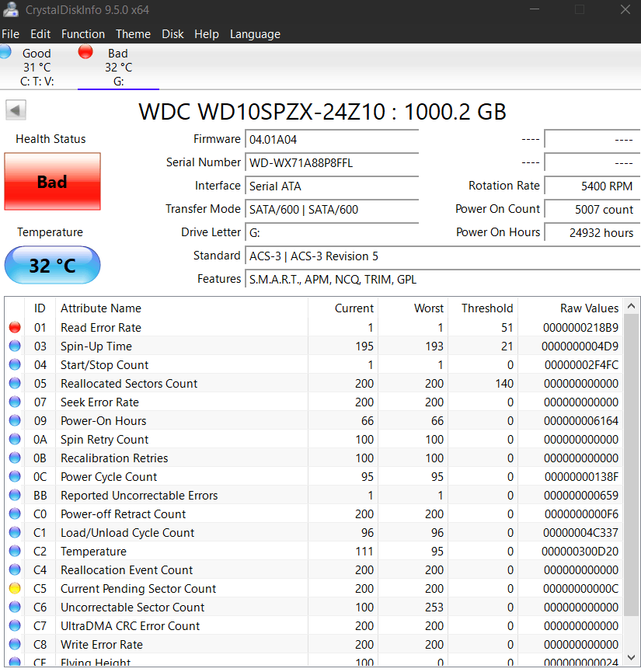Image resolution: width=641 pixels, height=672 pixels.
Task: Click the scrollbar down arrow in the attribute list
Action: coord(631,657)
